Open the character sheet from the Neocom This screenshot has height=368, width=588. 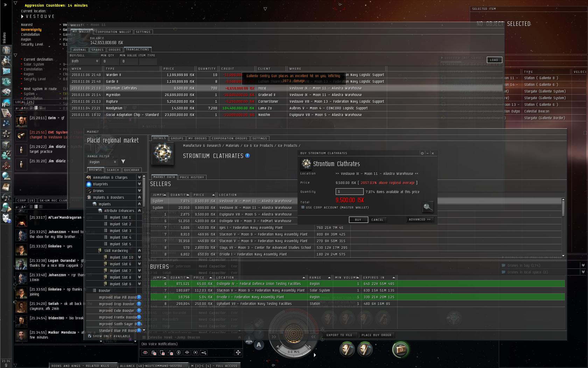coord(6,49)
